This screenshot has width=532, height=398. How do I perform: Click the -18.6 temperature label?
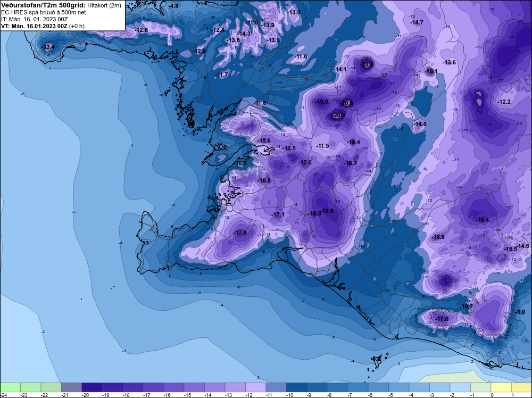pyautogui.click(x=327, y=211)
